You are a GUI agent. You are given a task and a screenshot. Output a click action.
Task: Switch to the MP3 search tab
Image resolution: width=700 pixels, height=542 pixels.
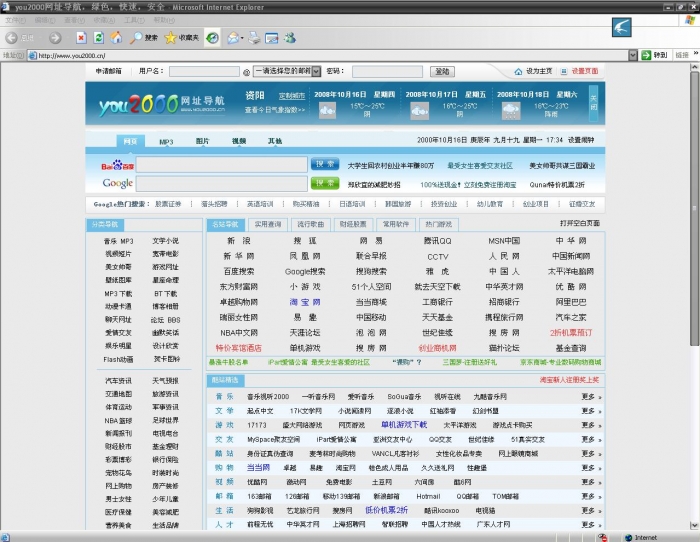click(x=166, y=142)
